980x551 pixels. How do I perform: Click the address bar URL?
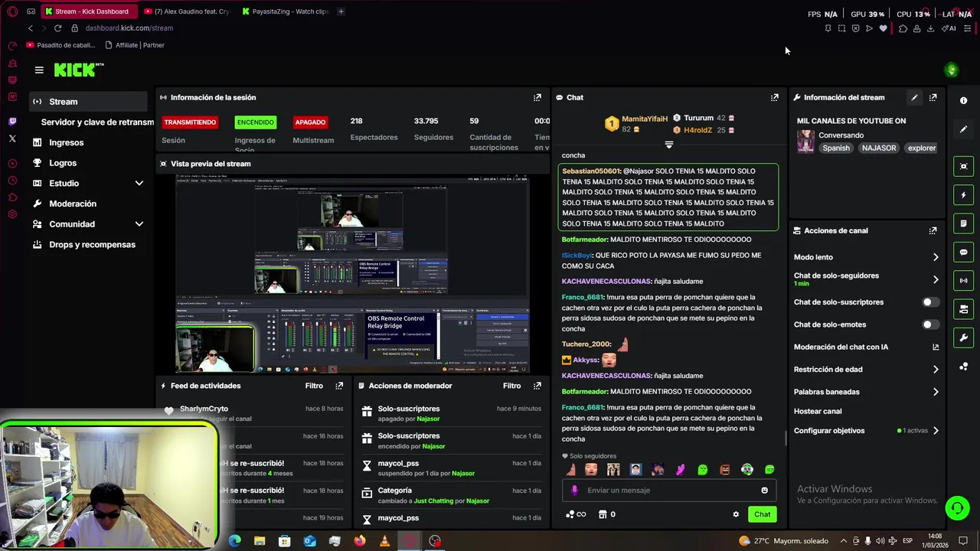tap(129, 28)
